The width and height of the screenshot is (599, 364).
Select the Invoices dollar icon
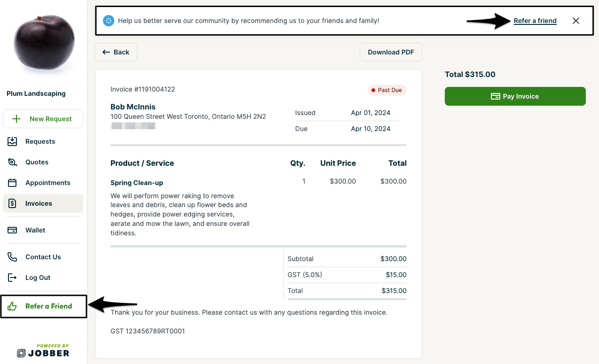point(12,203)
